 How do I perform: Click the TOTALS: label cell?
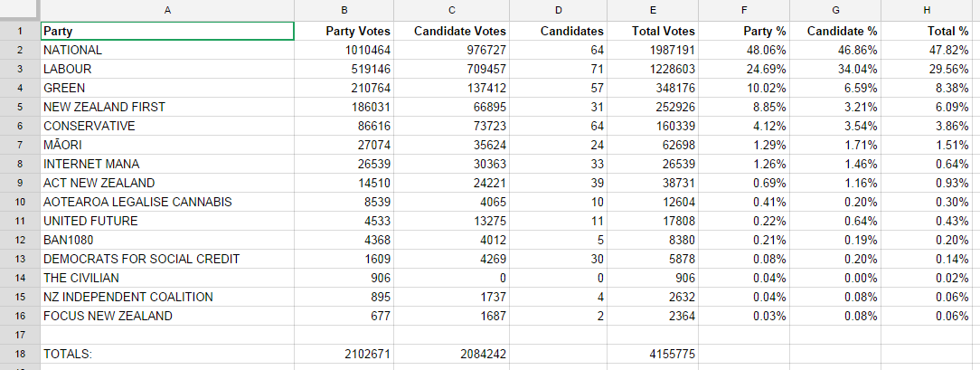[x=167, y=355]
